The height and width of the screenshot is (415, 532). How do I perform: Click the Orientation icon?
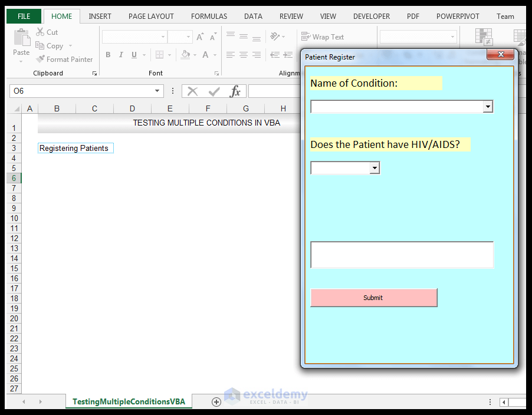(x=274, y=37)
